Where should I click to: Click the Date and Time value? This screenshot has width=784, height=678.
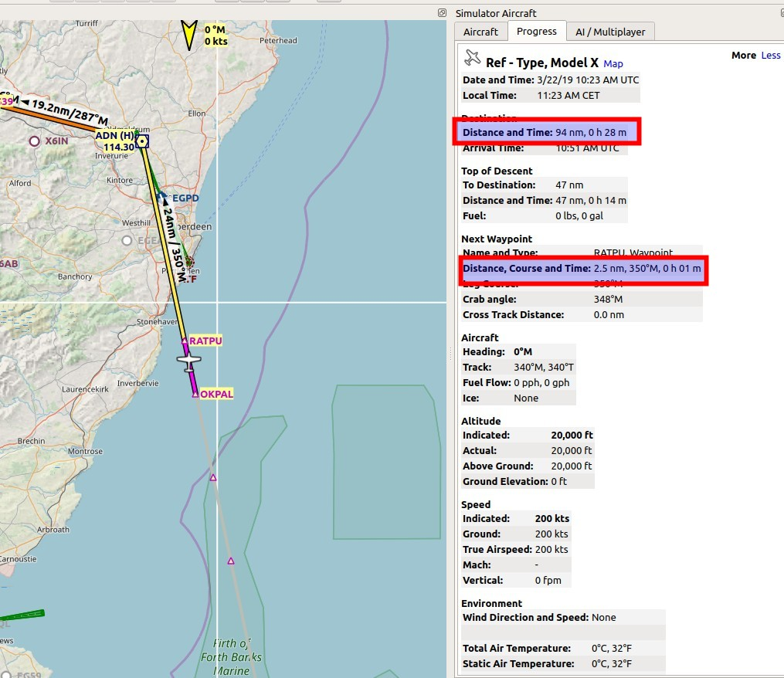[x=588, y=80]
